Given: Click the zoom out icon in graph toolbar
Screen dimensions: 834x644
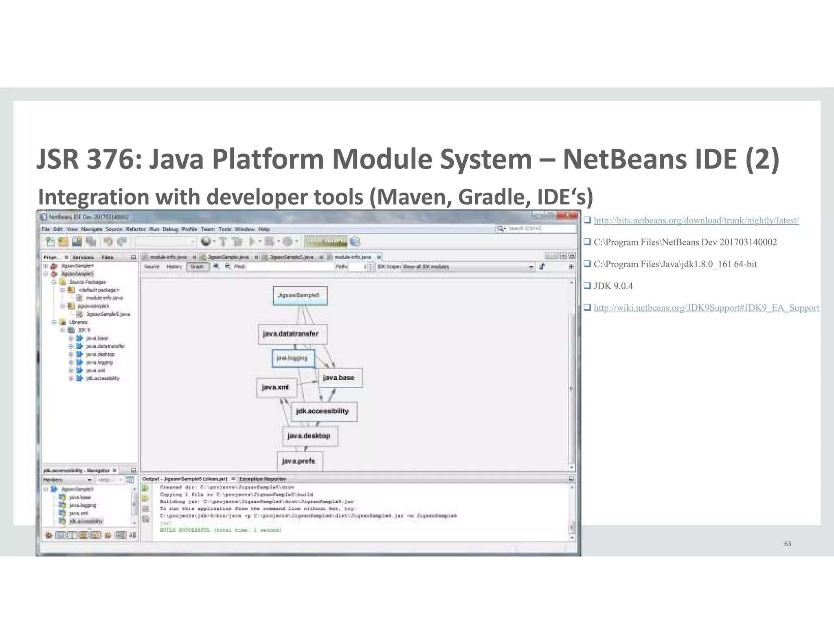Looking at the screenshot, I should [228, 267].
